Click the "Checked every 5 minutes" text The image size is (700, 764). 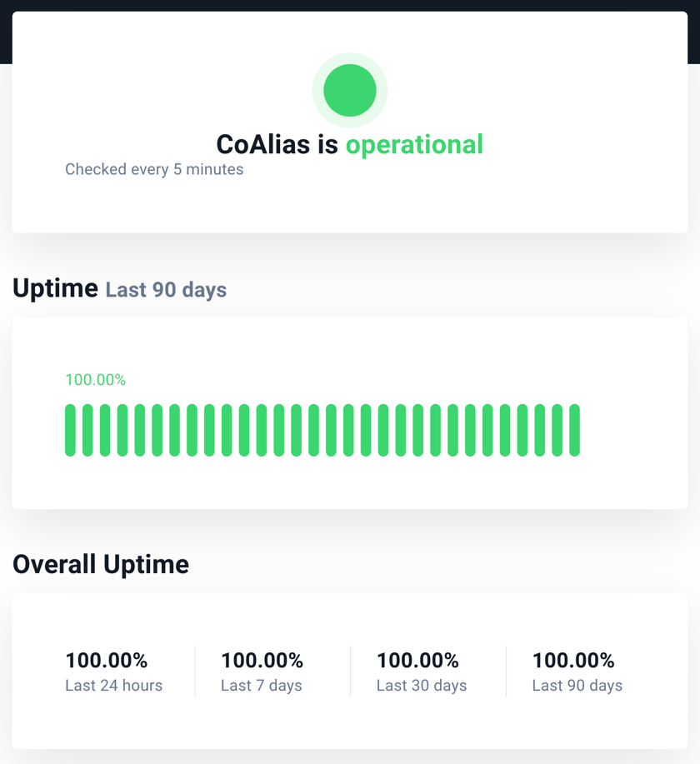(x=154, y=169)
